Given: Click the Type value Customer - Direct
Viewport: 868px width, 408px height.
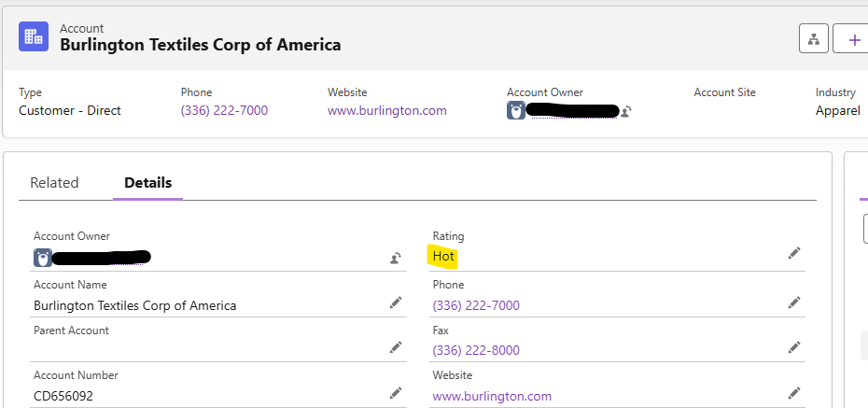Looking at the screenshot, I should (x=70, y=110).
